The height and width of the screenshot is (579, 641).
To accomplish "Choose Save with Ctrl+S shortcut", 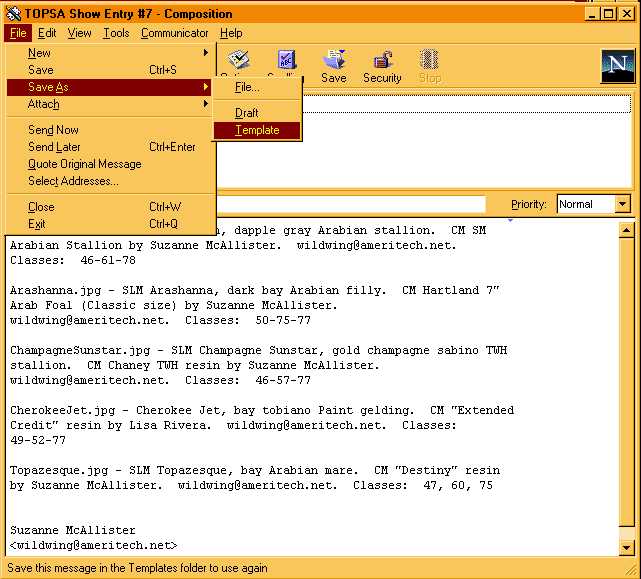I will click(109, 70).
